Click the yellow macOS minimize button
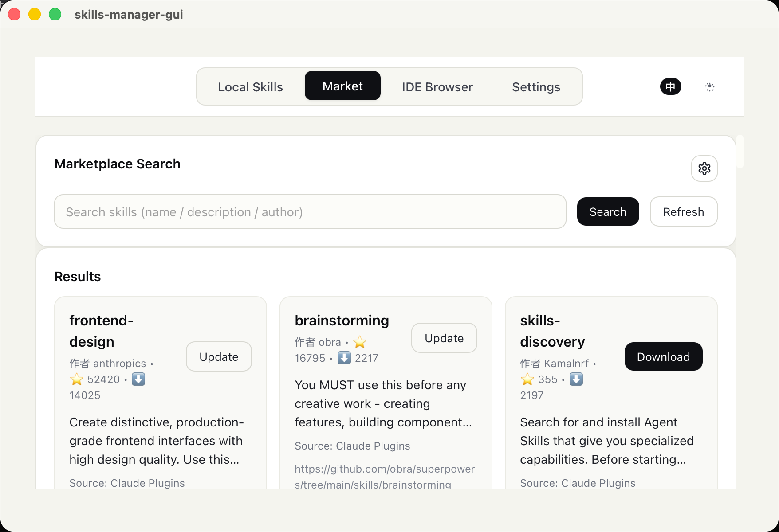This screenshot has height=532, width=779. 35,14
